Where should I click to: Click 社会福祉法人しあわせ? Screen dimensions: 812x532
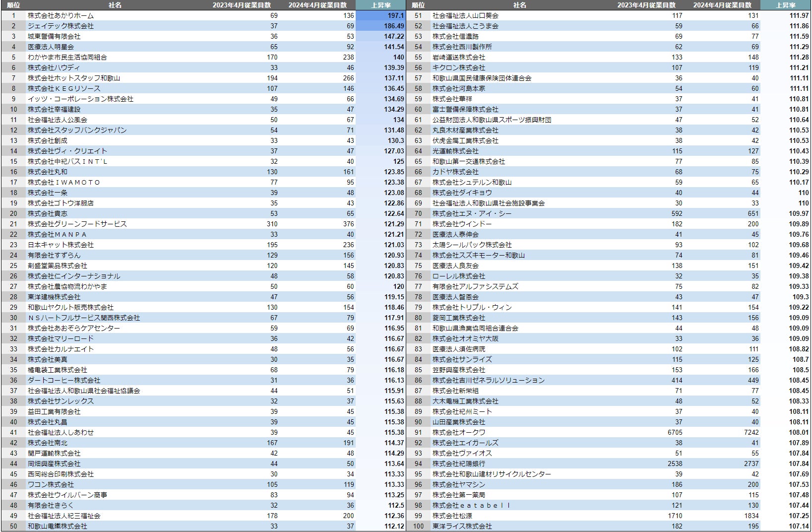click(61, 432)
